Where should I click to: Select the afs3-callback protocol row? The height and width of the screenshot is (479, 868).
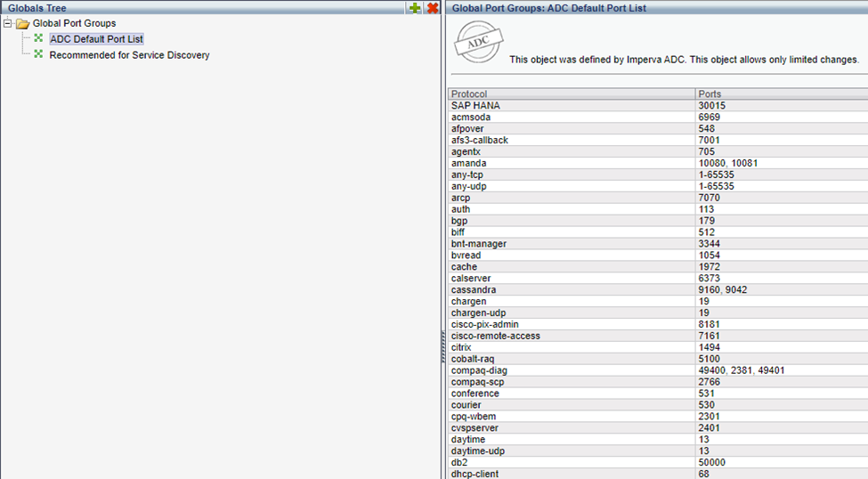click(658, 140)
